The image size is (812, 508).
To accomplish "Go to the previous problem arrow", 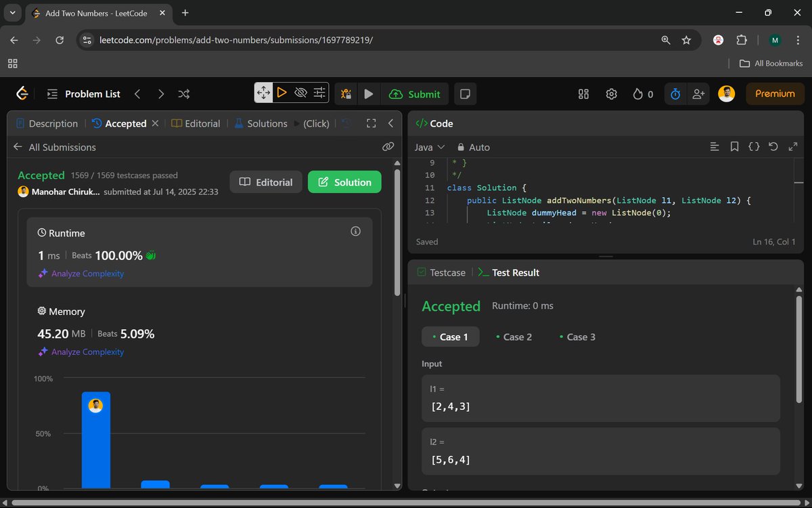I will coord(137,94).
